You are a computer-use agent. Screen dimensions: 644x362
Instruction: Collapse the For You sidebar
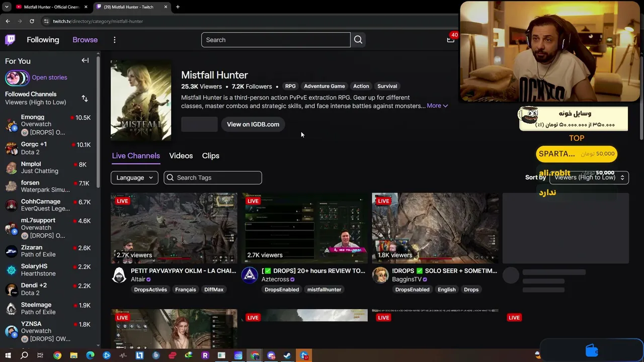pyautogui.click(x=85, y=61)
